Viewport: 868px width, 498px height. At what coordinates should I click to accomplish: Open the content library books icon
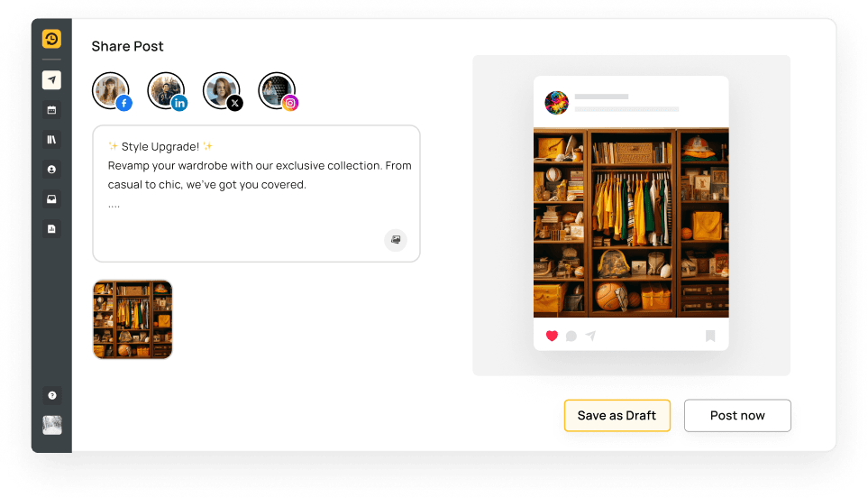tap(51, 140)
